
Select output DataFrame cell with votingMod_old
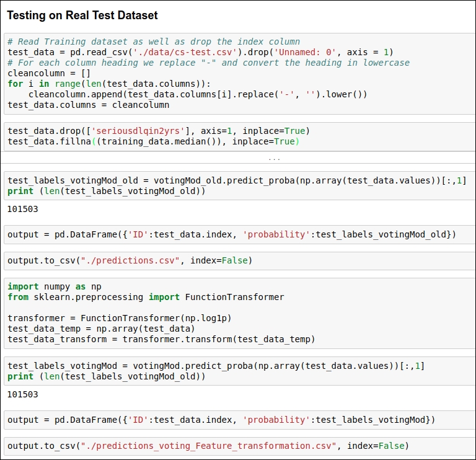tap(239, 235)
